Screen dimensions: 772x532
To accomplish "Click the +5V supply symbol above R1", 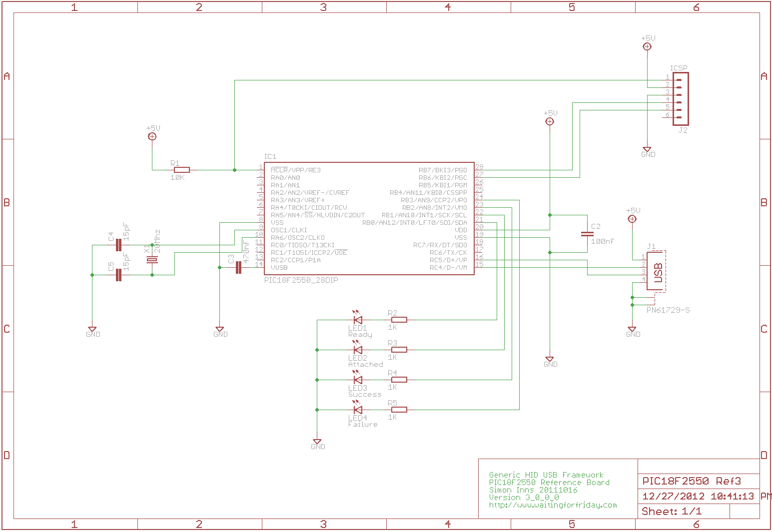I will (152, 136).
